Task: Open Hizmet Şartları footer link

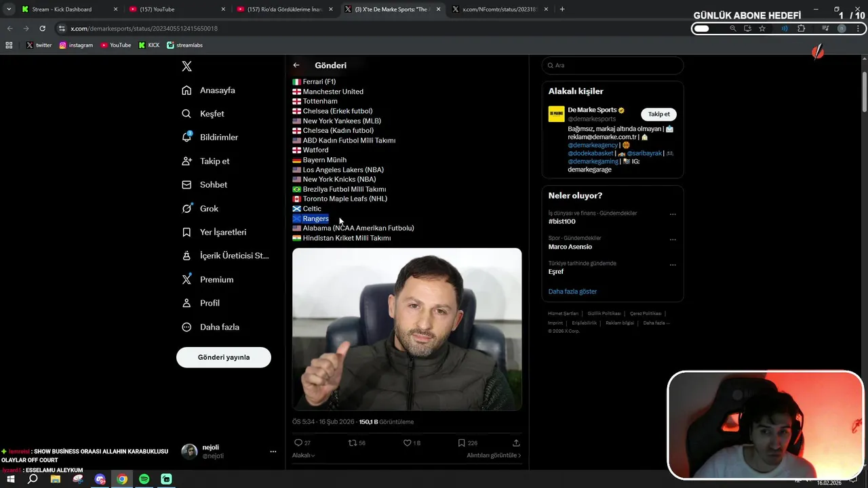Action: [x=563, y=314]
